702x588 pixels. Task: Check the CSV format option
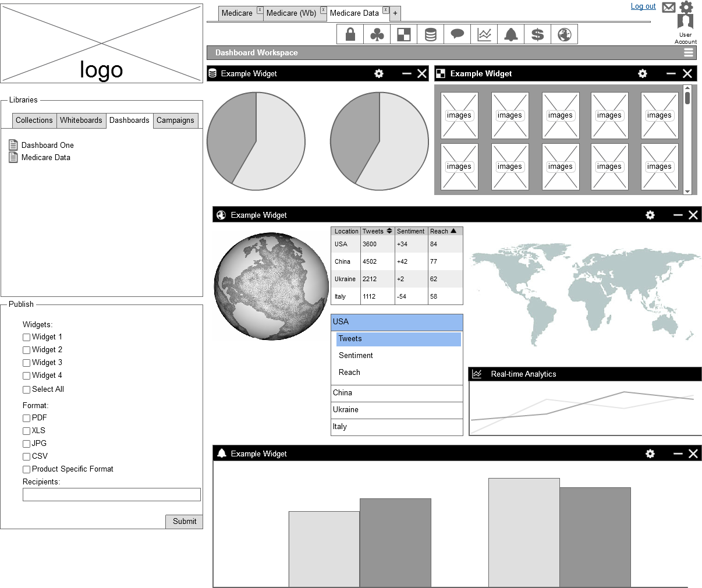(26, 456)
